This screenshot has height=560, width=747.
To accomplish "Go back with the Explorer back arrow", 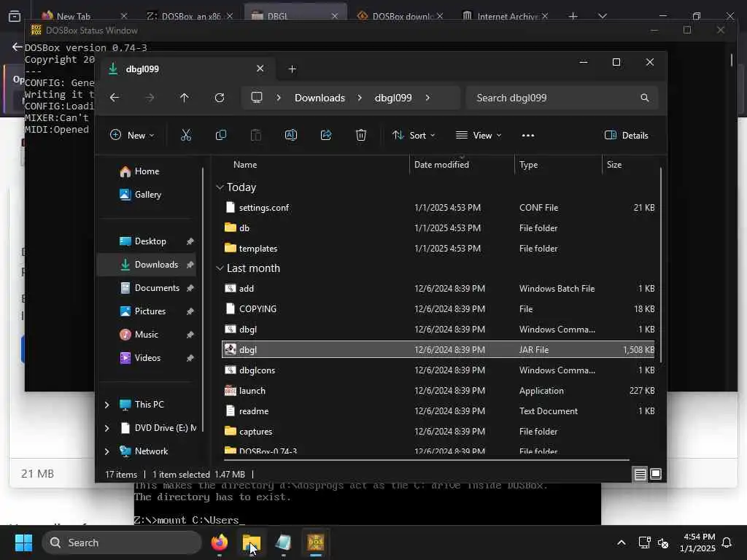I will [115, 98].
